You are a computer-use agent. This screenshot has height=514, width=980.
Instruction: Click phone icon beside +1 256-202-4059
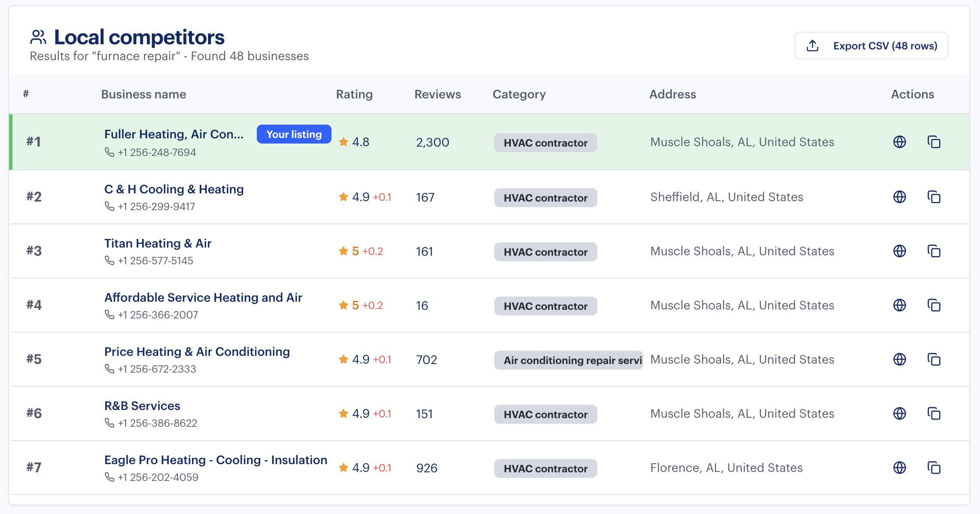(110, 477)
